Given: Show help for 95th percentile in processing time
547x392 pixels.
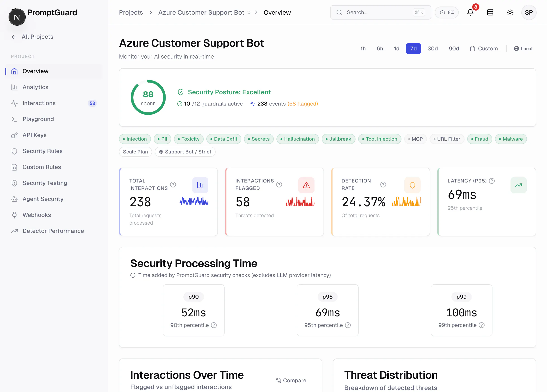Looking at the screenshot, I should click(x=348, y=325).
